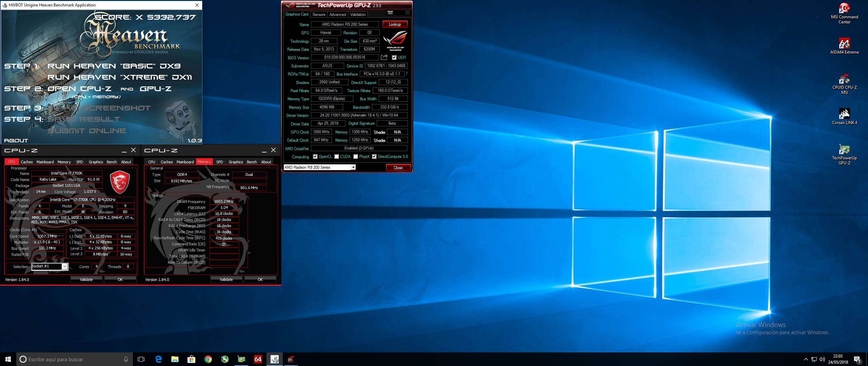This screenshot has width=868, height=366.
Task: Open Microsoft Edge from taskbar
Action: click(158, 359)
